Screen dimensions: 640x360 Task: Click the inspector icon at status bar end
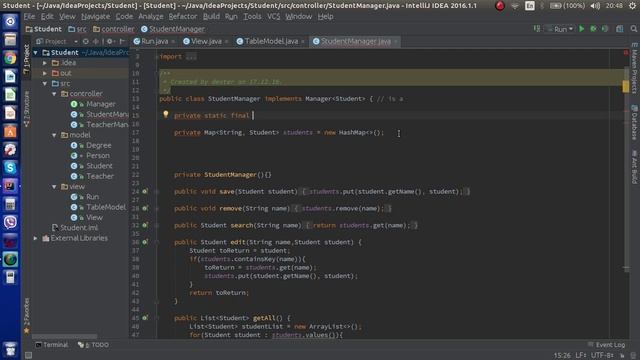(x=633, y=355)
